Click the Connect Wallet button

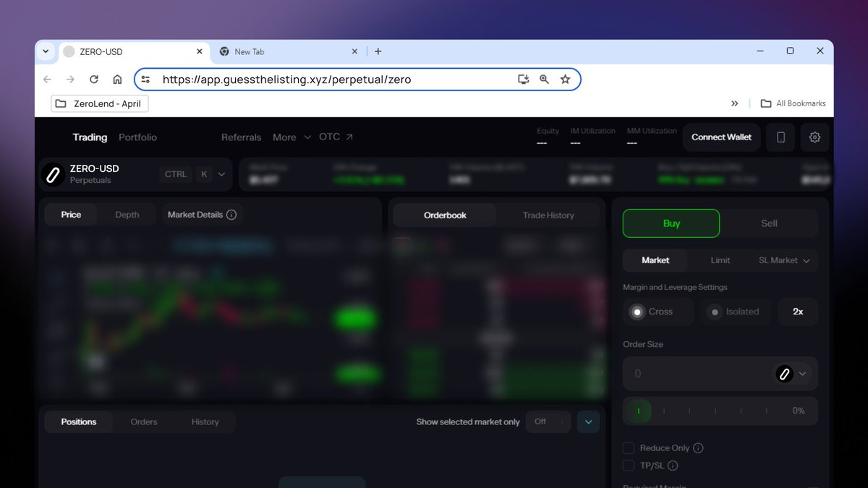click(721, 137)
